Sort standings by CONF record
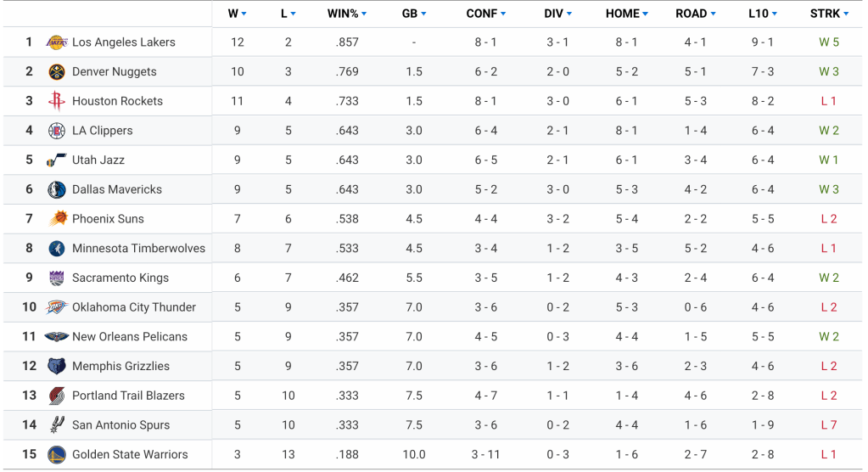This screenshot has height=472, width=868. click(485, 14)
